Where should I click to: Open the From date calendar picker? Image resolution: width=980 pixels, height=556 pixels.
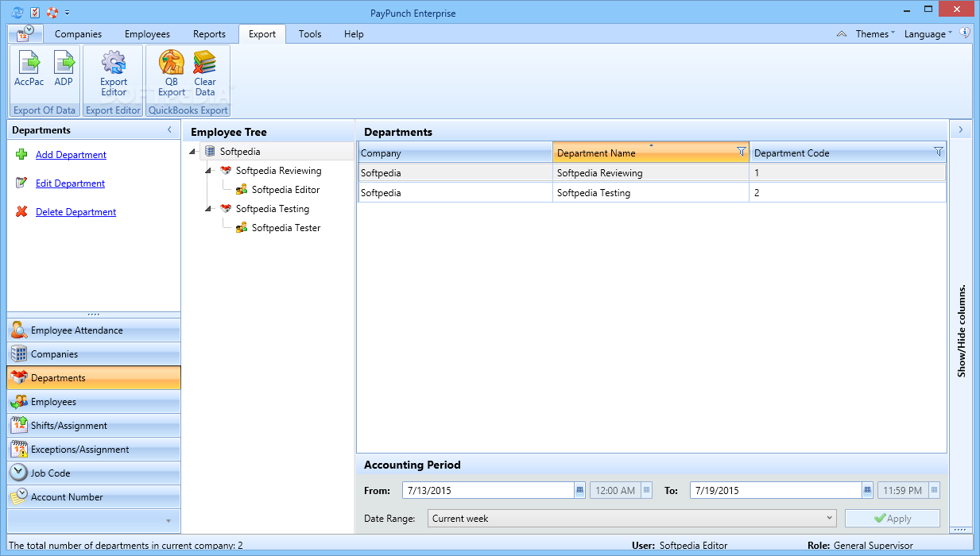[580, 490]
